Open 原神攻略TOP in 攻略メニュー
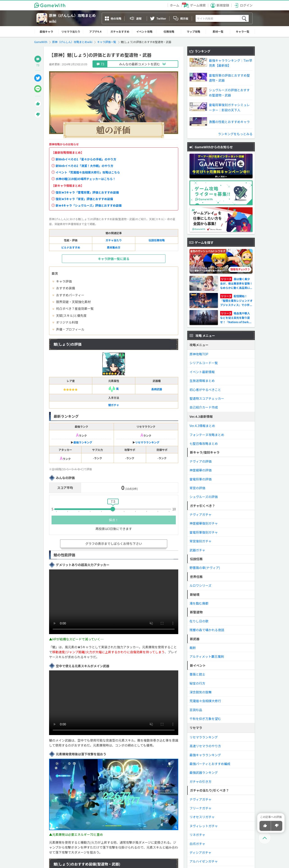The height and width of the screenshot is (868, 289). (x=199, y=354)
